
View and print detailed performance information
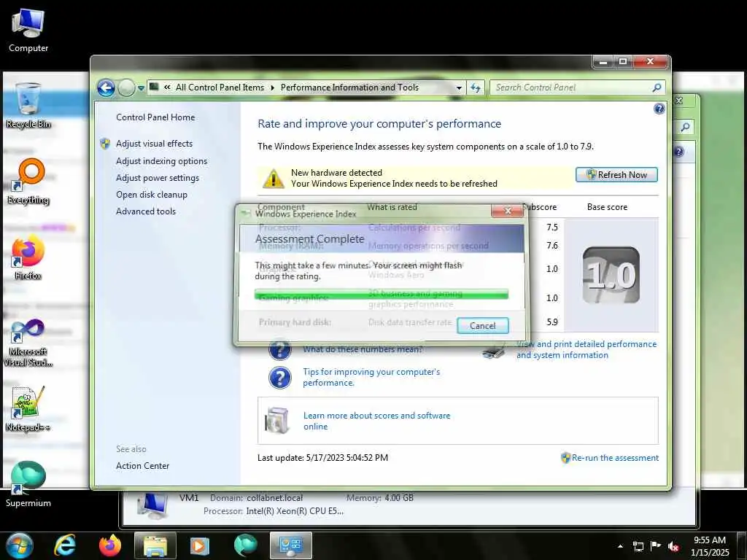coord(587,349)
